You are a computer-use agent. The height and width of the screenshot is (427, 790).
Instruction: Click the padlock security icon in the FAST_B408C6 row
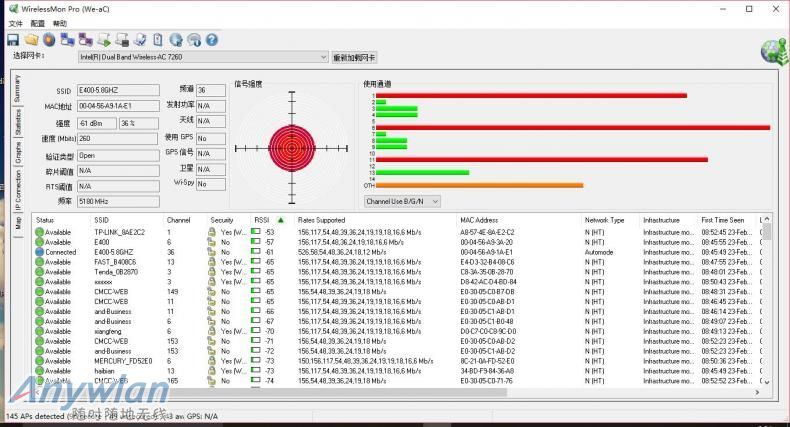point(211,262)
